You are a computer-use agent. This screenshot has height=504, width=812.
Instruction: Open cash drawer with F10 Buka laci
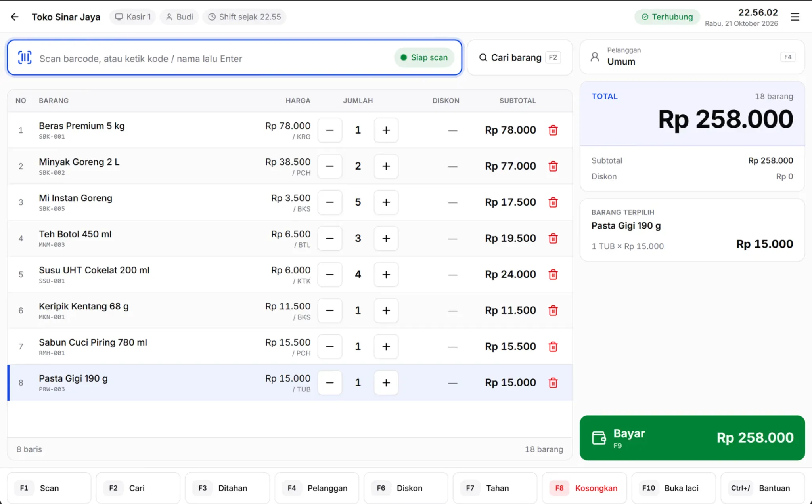coord(674,488)
